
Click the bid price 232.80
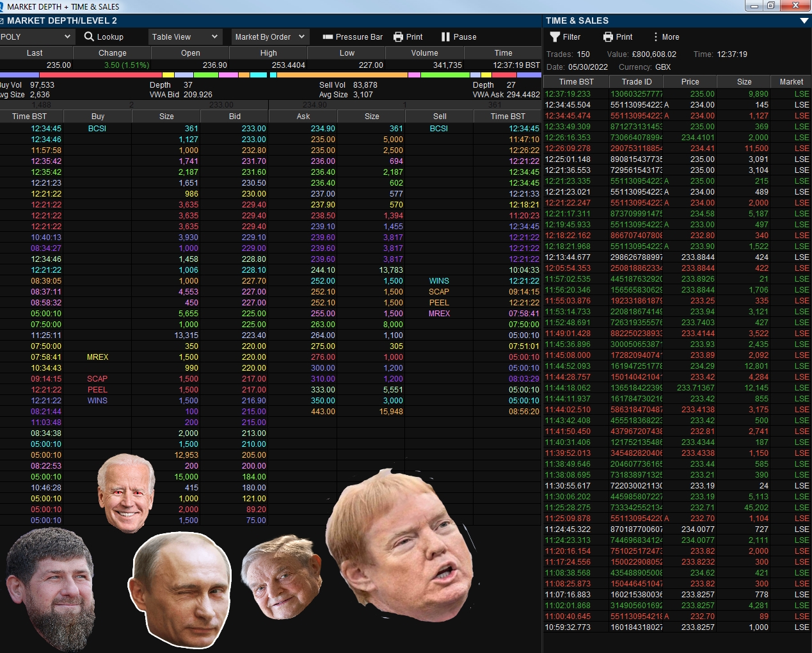(x=253, y=150)
